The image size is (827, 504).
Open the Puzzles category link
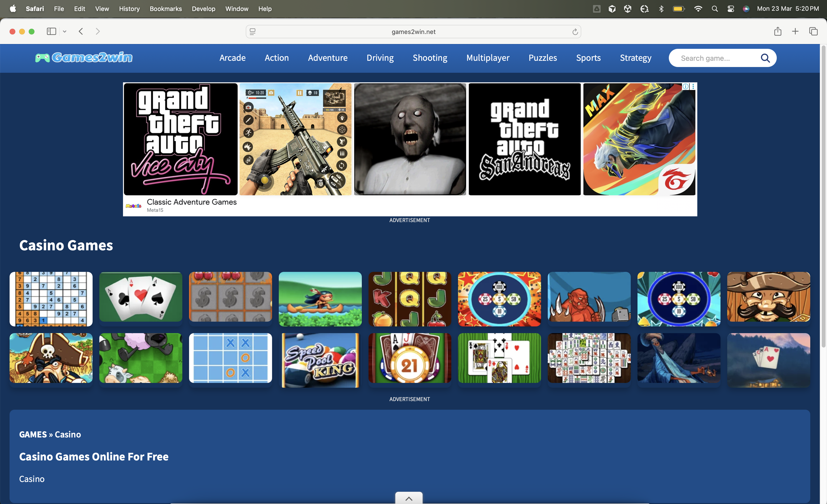pyautogui.click(x=542, y=58)
